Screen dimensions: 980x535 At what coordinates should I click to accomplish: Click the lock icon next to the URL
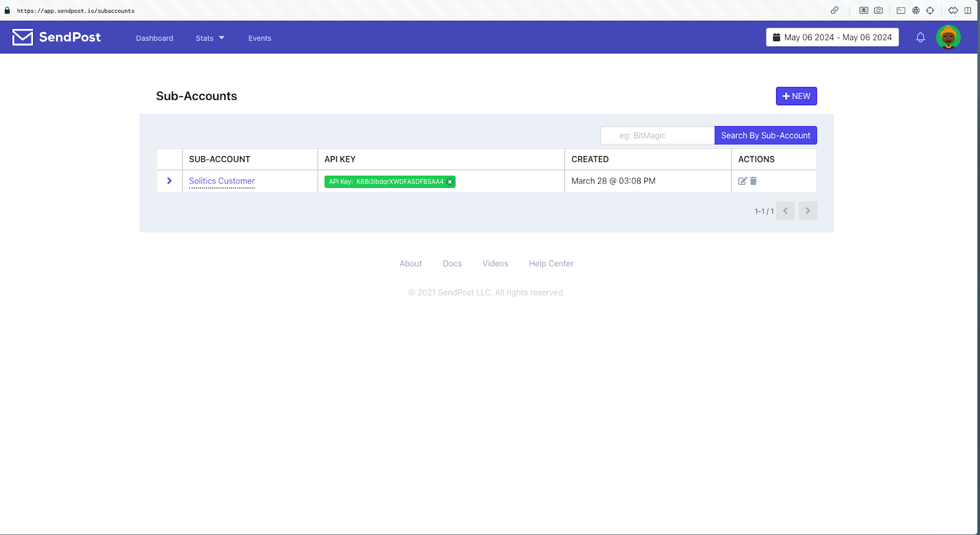(x=7, y=10)
